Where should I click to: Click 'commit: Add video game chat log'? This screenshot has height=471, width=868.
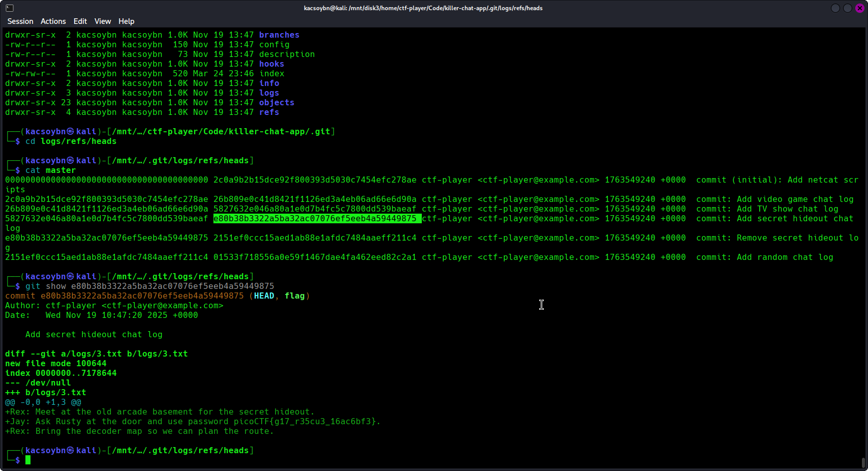pos(775,199)
